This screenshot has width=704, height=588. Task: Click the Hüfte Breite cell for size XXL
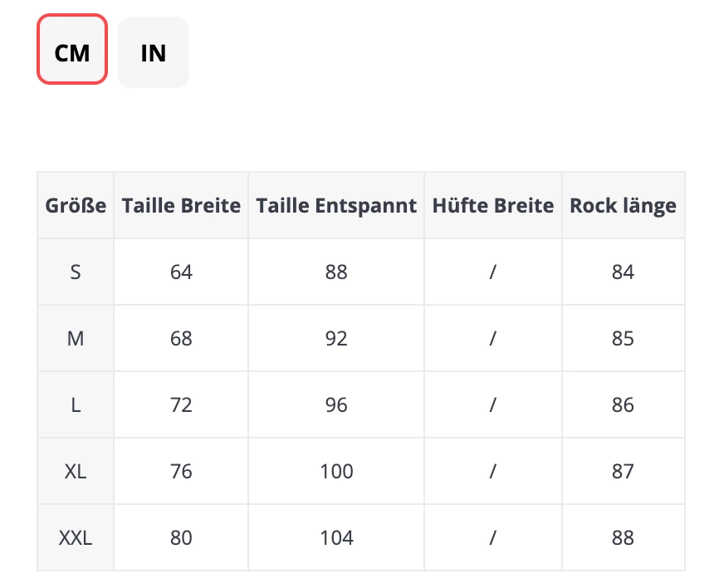point(493,538)
